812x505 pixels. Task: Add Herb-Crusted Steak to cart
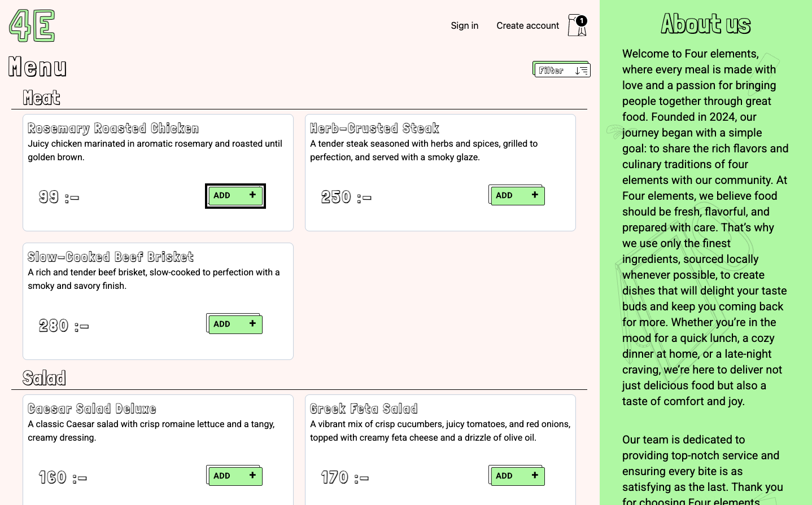[x=517, y=195]
